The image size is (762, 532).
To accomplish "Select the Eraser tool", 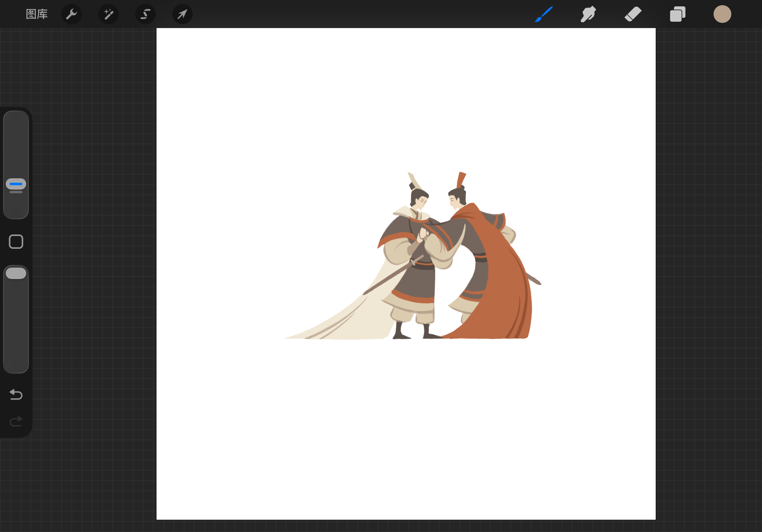I will [633, 14].
